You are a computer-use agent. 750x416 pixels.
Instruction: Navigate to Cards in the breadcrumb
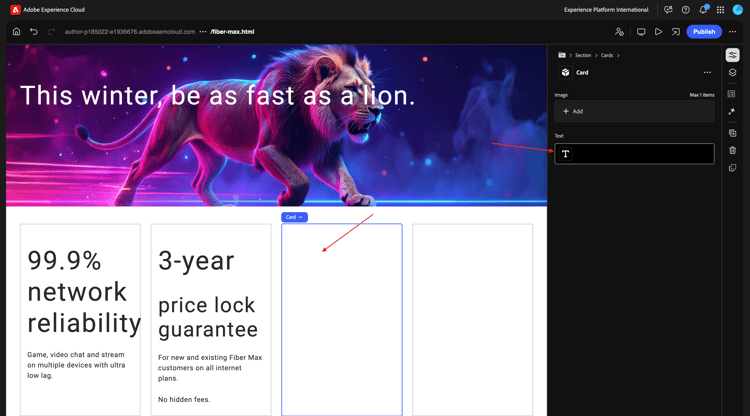click(607, 55)
